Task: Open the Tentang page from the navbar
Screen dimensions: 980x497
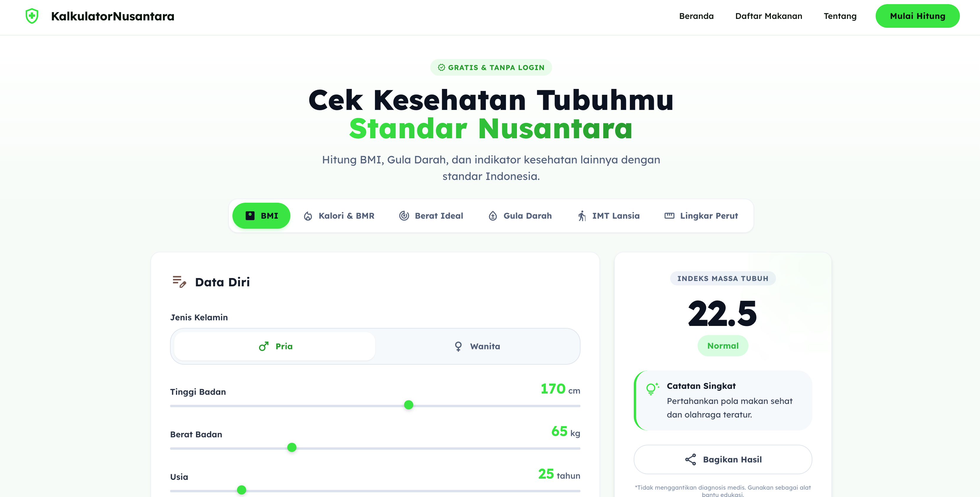Action: pyautogui.click(x=840, y=16)
